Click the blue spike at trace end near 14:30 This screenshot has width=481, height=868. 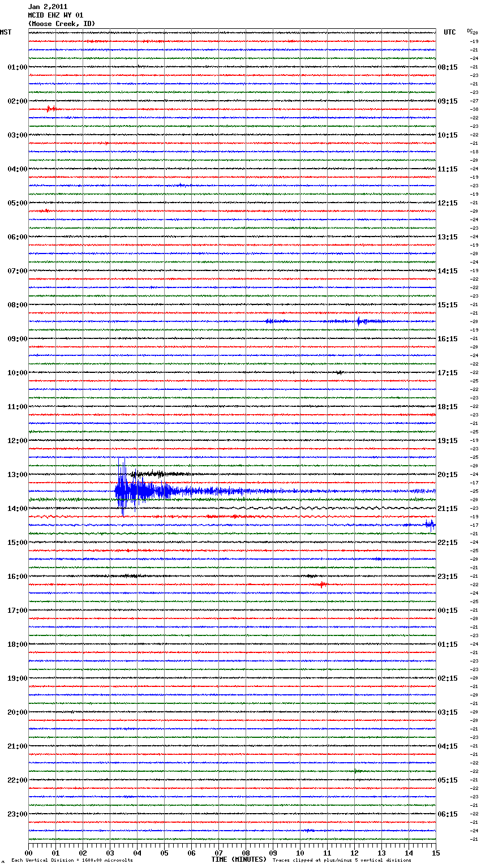pyautogui.click(x=430, y=525)
